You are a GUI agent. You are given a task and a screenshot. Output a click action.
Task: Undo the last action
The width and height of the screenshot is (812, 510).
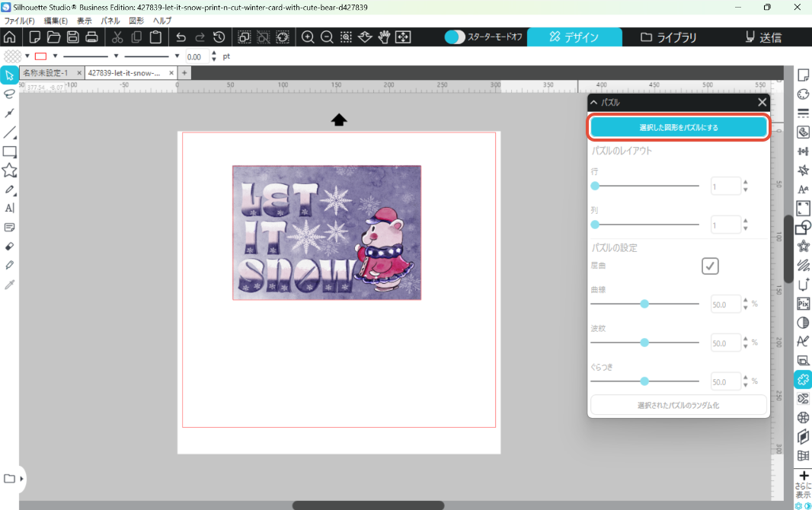[x=181, y=37]
